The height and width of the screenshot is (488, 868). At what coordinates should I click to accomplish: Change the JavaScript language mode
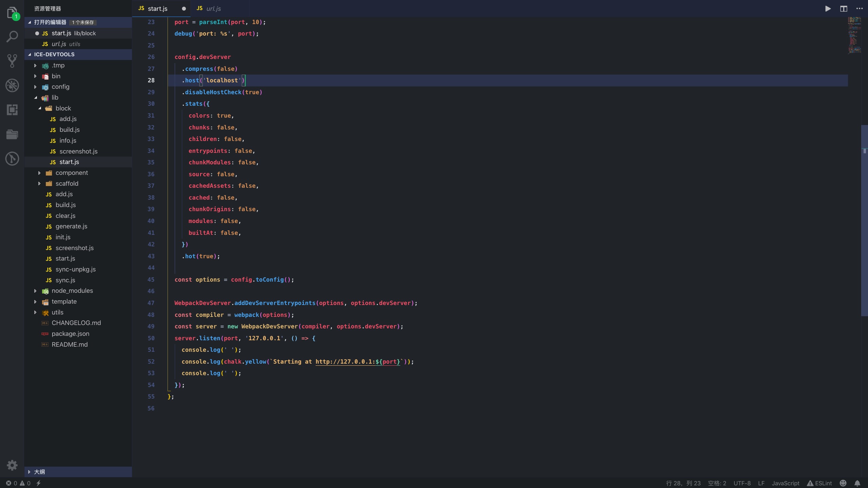[x=785, y=483]
